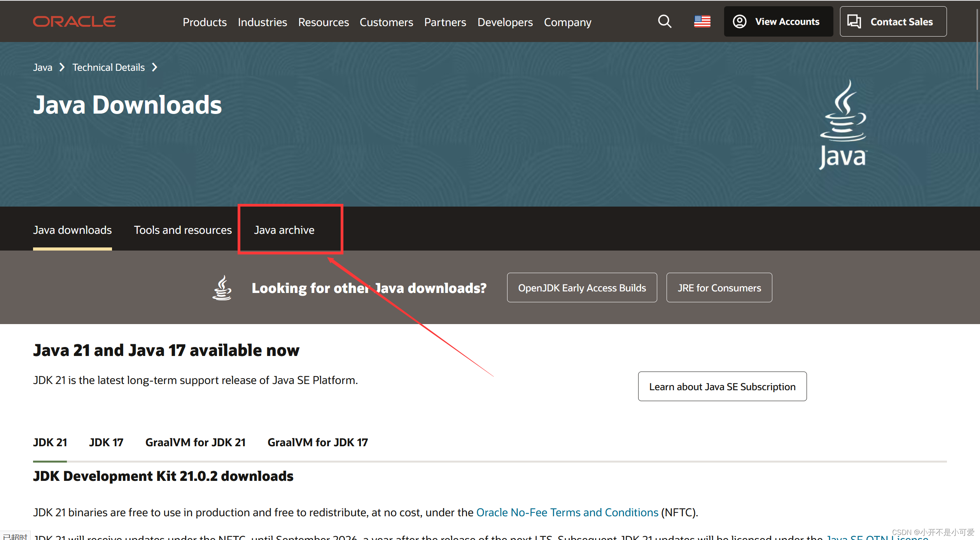This screenshot has height=540, width=980.
Task: Click the small Java cup icon
Action: click(222, 288)
